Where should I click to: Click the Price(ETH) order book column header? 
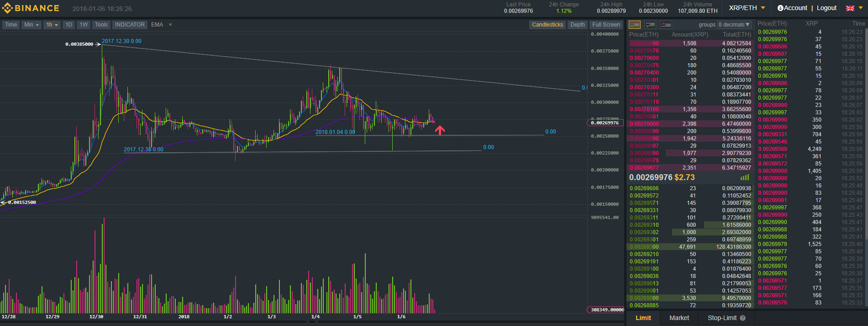644,35
